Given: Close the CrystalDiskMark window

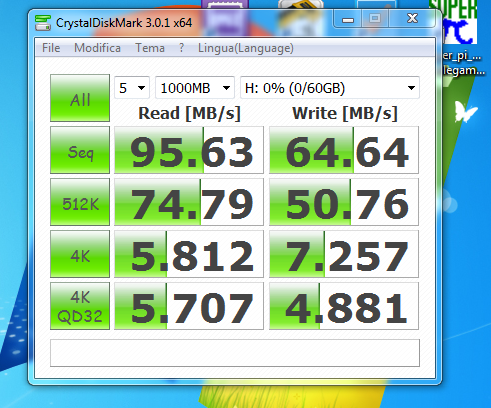Looking at the screenshot, I should (x=412, y=19).
